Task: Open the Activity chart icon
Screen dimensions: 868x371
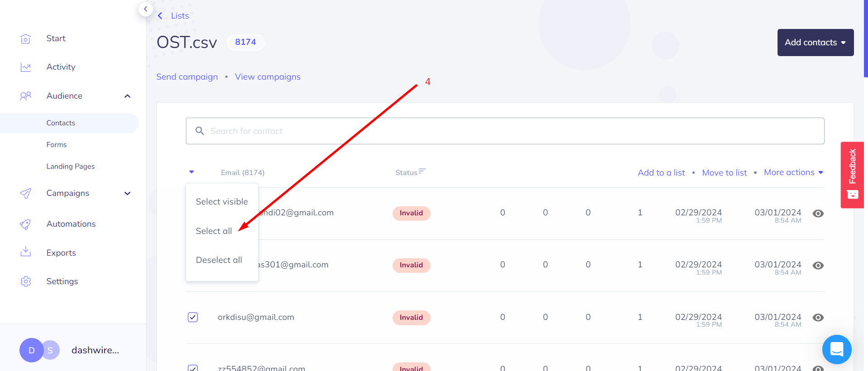Action: click(x=26, y=67)
